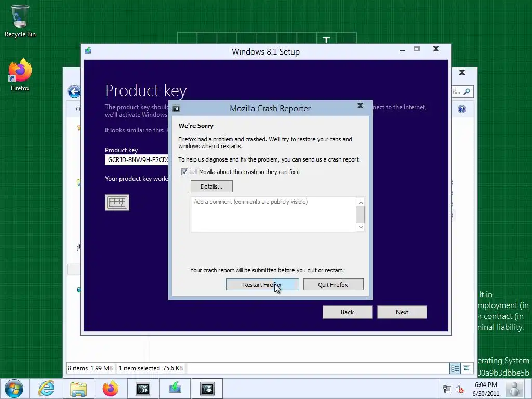
Task: Click the "8 items 1.99 MB" status text
Action: 90,368
